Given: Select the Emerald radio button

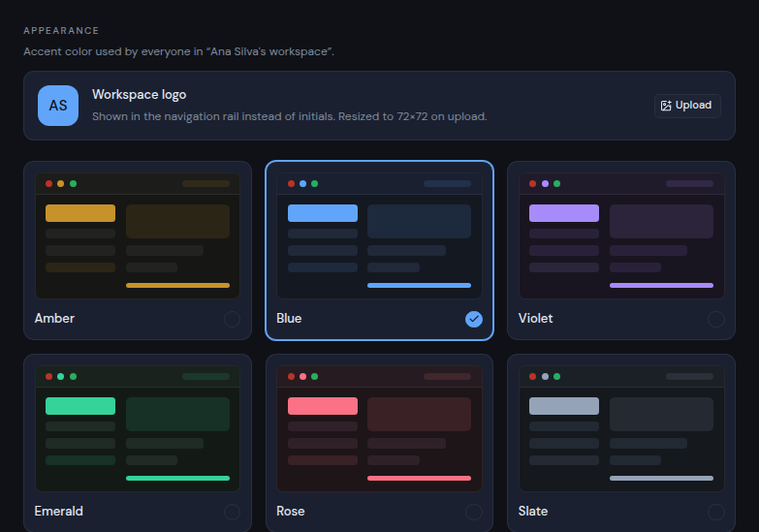Looking at the screenshot, I should coord(232,512).
